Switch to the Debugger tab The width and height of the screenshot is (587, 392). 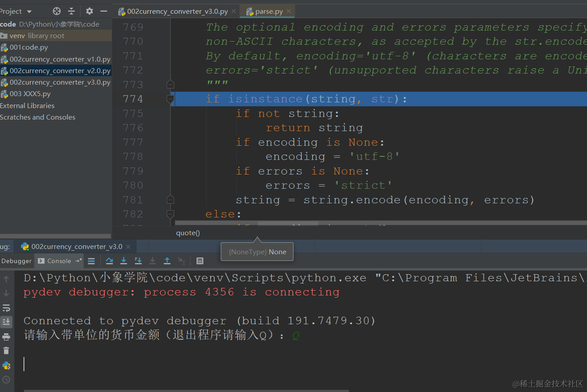[x=16, y=261]
